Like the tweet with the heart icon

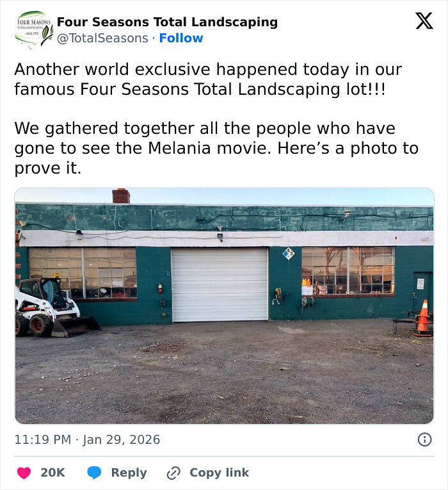tap(24, 473)
